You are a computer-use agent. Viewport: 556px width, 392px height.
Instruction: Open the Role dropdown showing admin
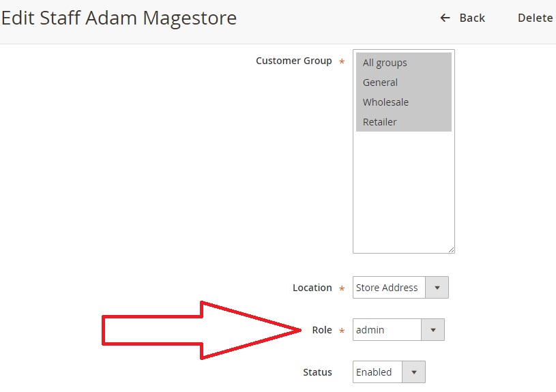[387, 330]
